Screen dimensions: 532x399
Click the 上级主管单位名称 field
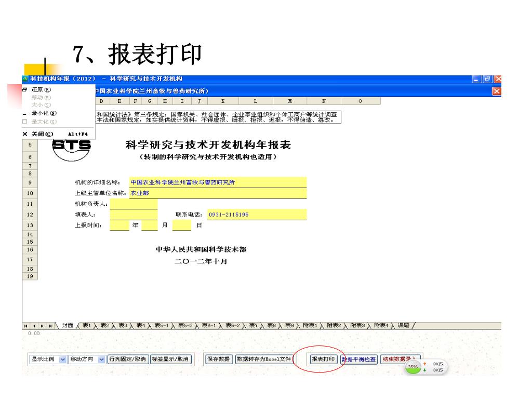218,193
